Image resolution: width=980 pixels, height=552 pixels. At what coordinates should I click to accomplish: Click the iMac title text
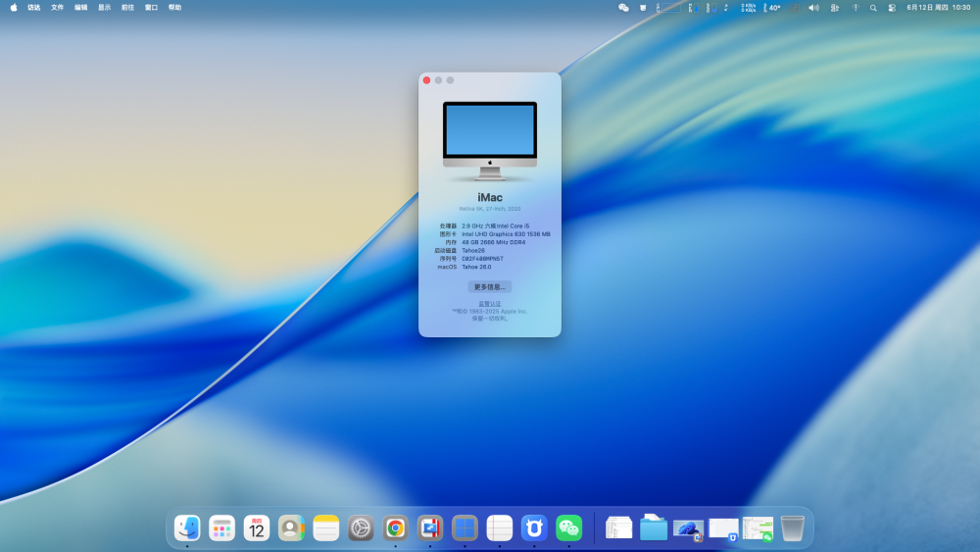[x=490, y=197]
